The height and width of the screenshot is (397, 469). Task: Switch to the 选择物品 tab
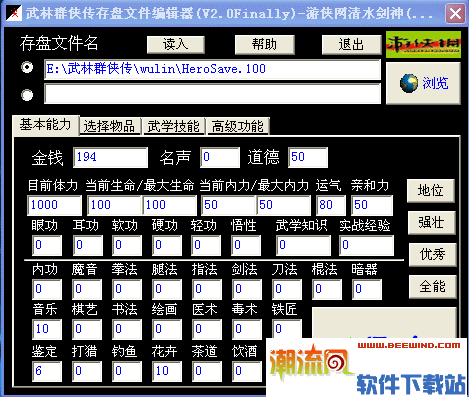click(109, 127)
